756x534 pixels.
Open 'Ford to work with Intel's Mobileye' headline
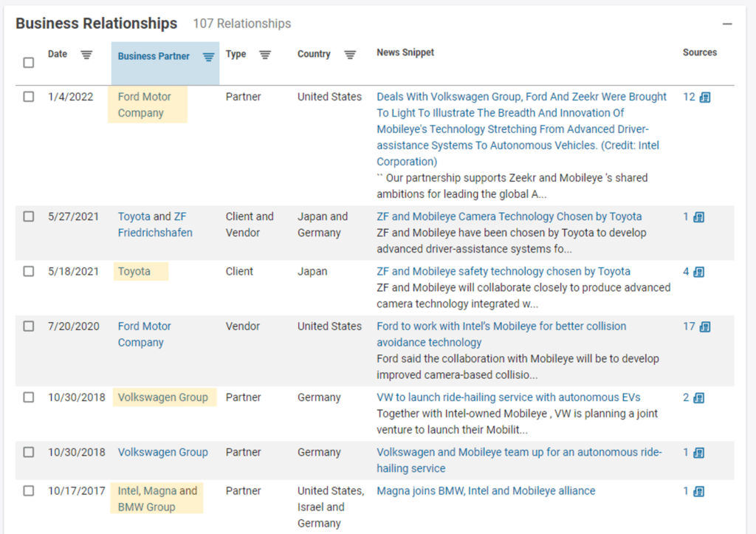click(x=501, y=335)
